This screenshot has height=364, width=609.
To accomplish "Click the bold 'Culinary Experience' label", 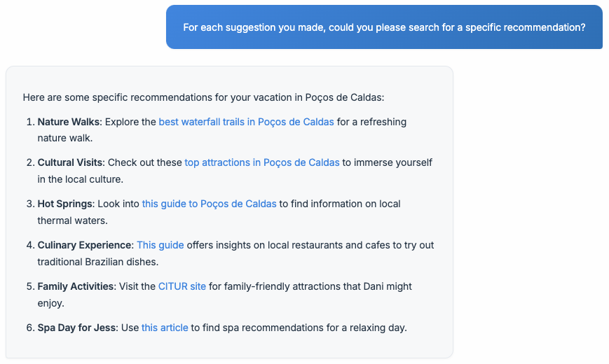I will pyautogui.click(x=84, y=245).
